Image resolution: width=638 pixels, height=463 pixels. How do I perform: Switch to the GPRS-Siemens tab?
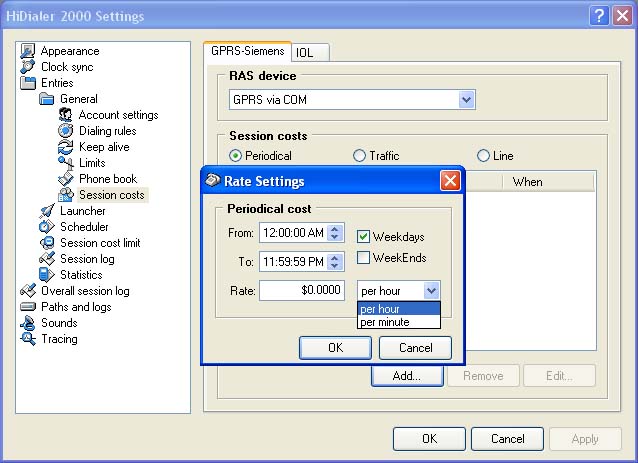(247, 51)
